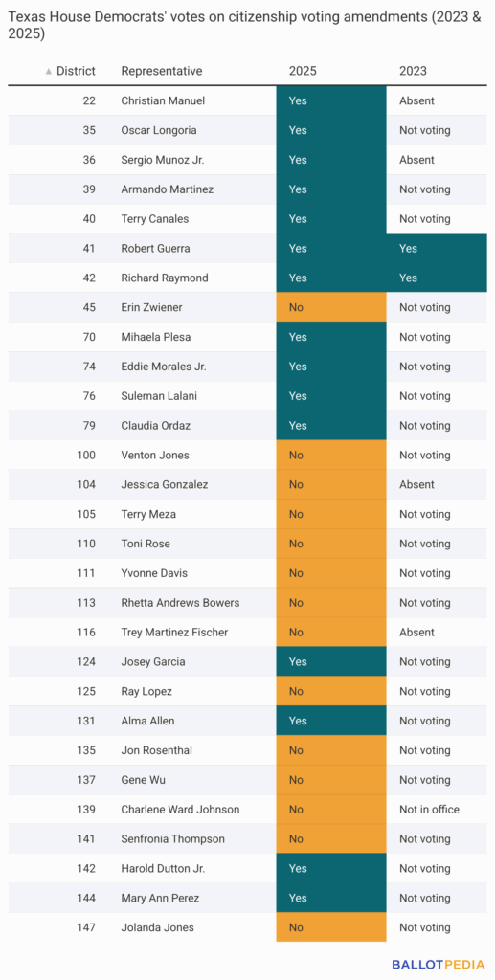This screenshot has height=980, width=495.
Task: Click Mary Ann Perez's Yes cell
Action: pyautogui.click(x=331, y=898)
